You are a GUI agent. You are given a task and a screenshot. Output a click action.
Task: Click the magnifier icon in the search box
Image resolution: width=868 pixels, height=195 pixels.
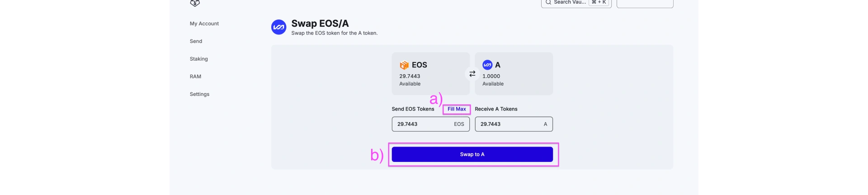pos(548,2)
